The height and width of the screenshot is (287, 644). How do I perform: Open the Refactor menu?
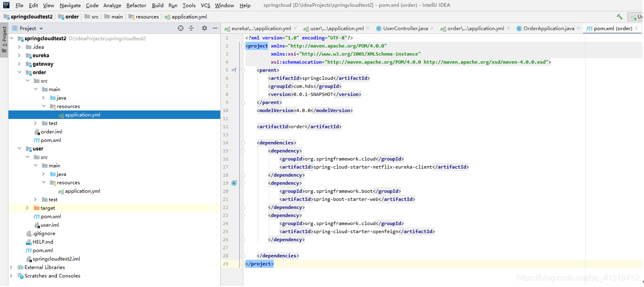(136, 6)
